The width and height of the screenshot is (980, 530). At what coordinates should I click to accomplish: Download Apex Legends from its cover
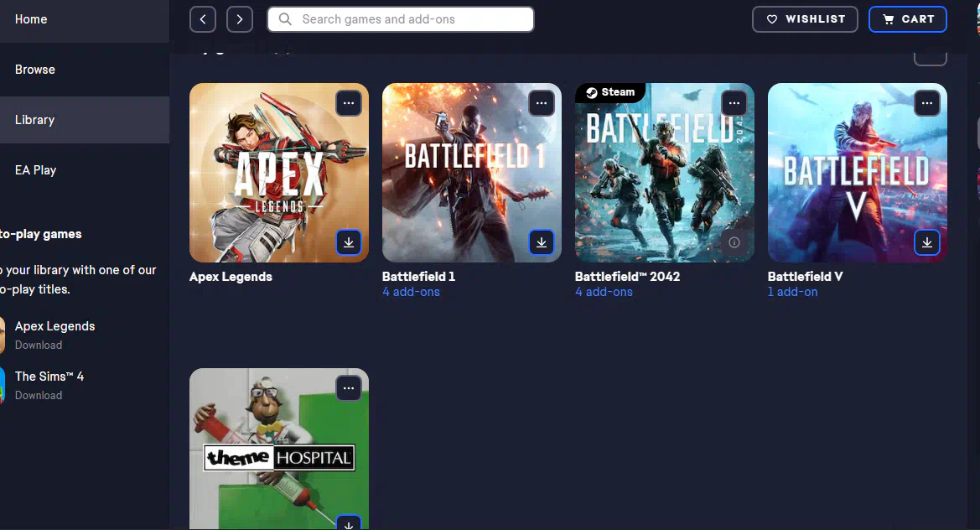click(x=349, y=242)
